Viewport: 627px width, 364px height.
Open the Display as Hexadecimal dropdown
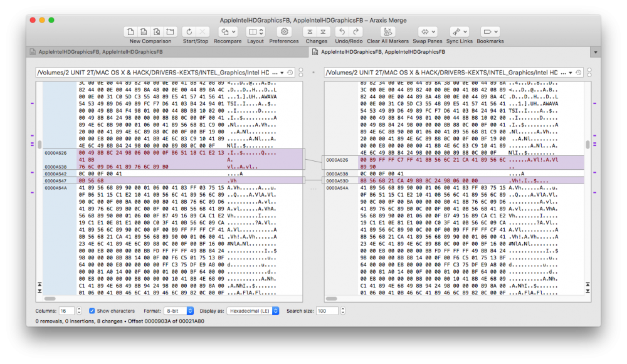[x=253, y=311]
